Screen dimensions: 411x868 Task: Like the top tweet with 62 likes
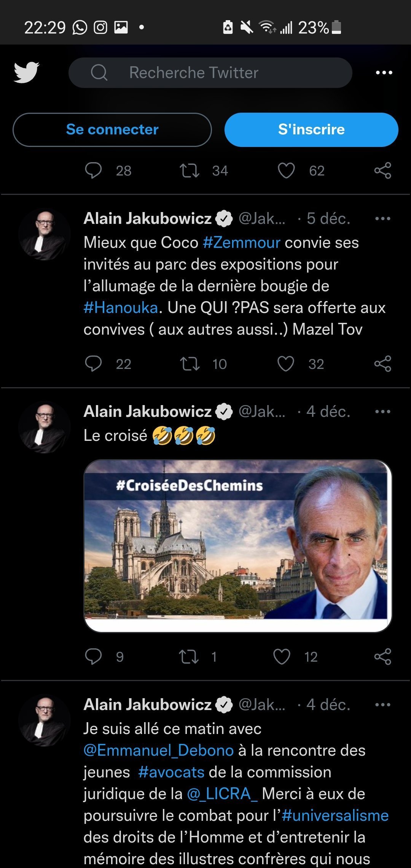point(286,171)
